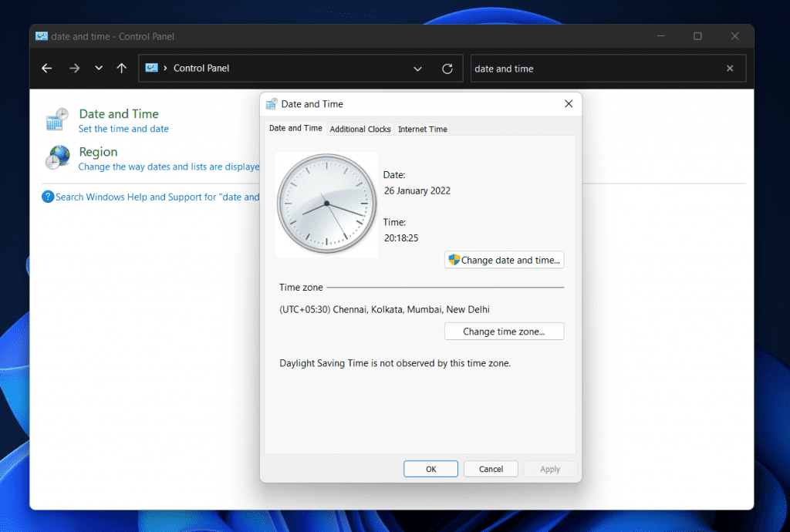Open Date and Time settings icon
Viewport: 790px width, 532px height.
(x=56, y=120)
